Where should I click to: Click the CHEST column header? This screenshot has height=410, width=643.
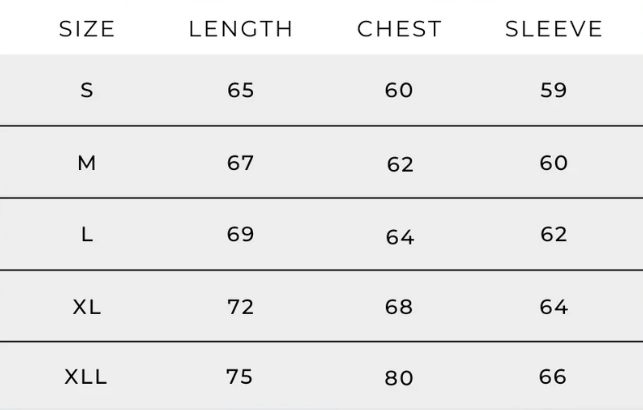click(399, 29)
